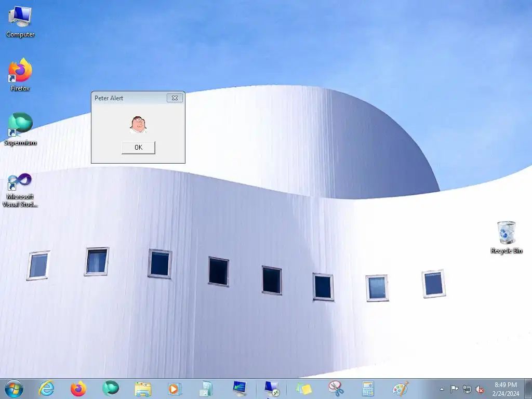532x399 pixels.
Task: Click the Peter Griffin image in the alert
Action: tap(138, 125)
